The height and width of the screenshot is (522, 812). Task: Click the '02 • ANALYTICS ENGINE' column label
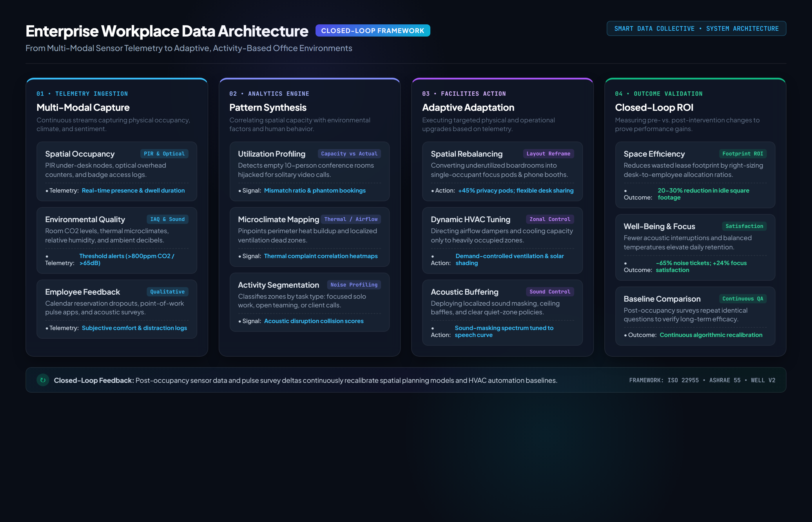click(x=269, y=94)
